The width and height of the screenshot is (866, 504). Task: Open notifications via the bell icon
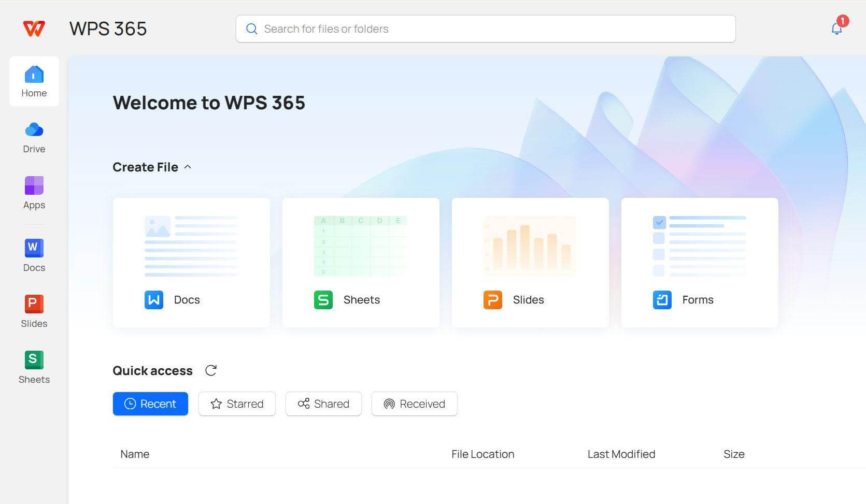[x=836, y=28]
